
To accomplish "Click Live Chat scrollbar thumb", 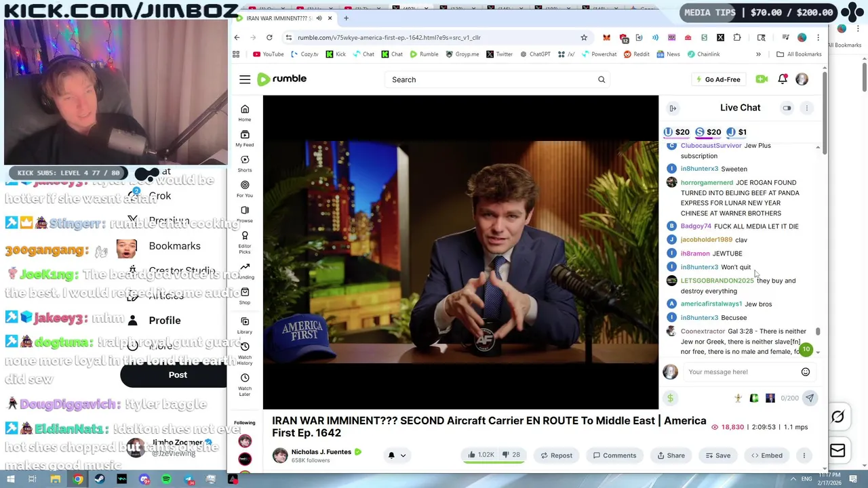I will point(818,331).
